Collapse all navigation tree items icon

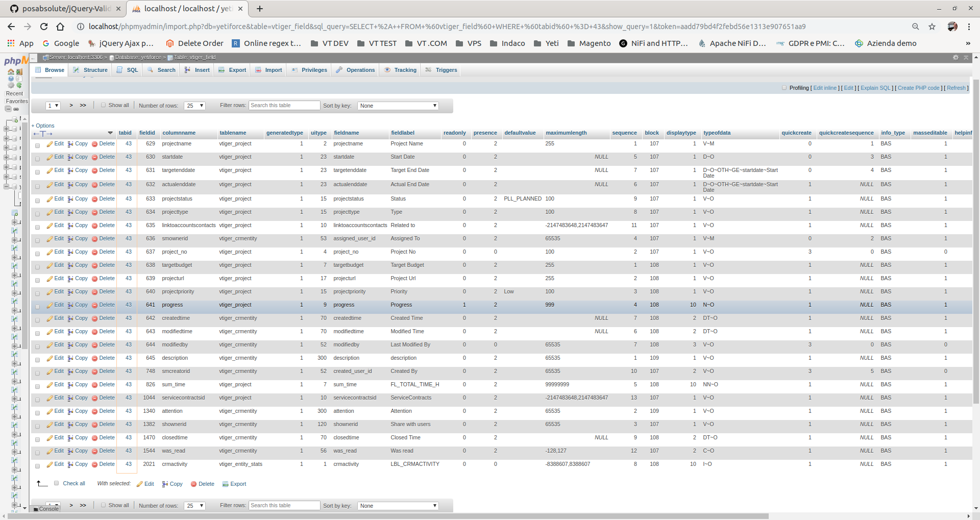8,109
